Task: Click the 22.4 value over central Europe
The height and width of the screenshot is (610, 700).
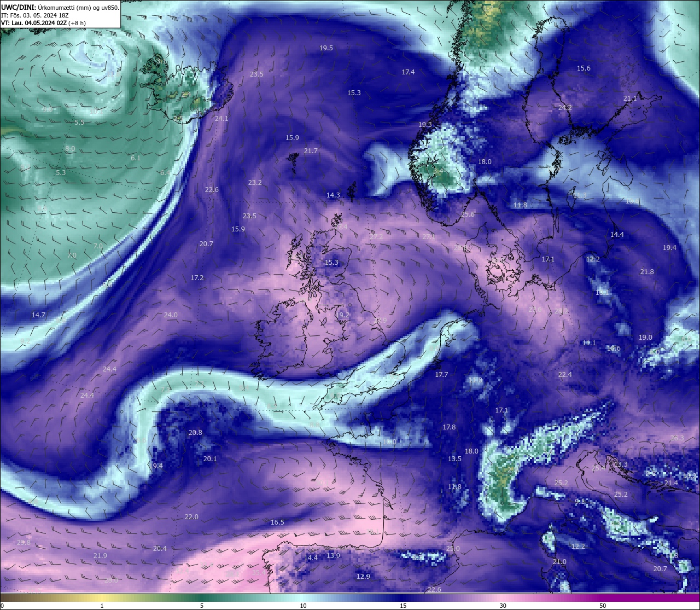Action: [565, 375]
